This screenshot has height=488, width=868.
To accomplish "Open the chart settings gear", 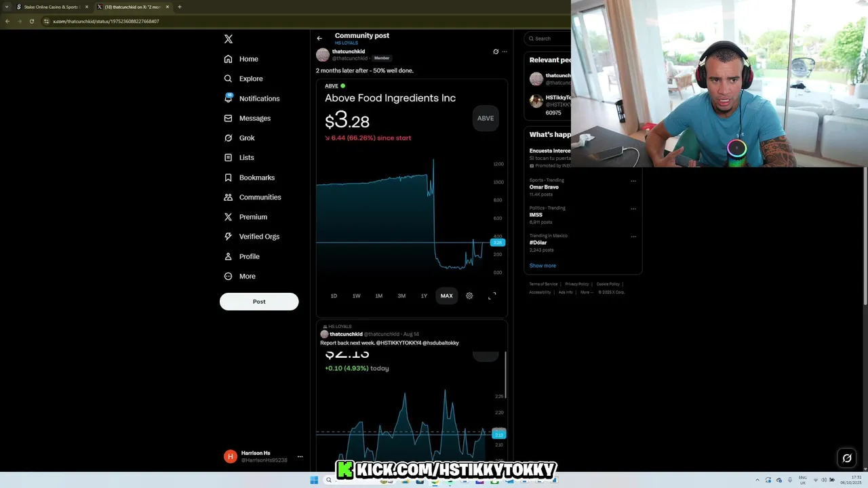I will (x=469, y=296).
